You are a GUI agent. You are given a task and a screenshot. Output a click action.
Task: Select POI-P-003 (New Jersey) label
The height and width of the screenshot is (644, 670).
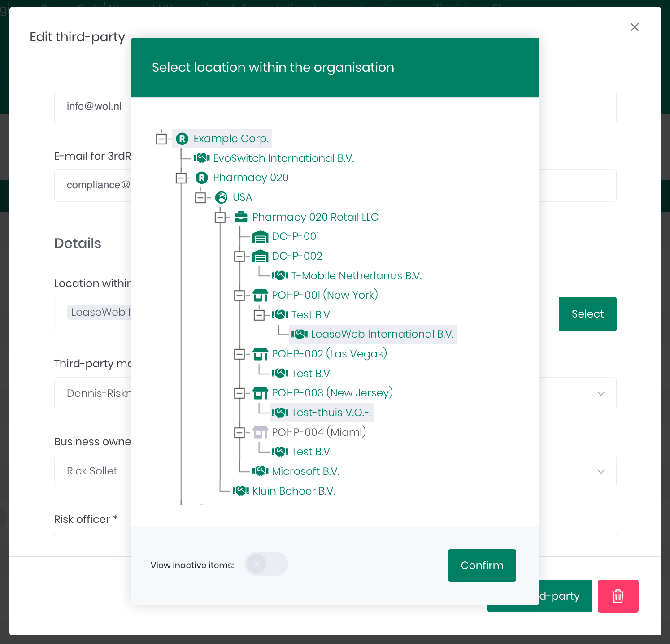pyautogui.click(x=332, y=393)
